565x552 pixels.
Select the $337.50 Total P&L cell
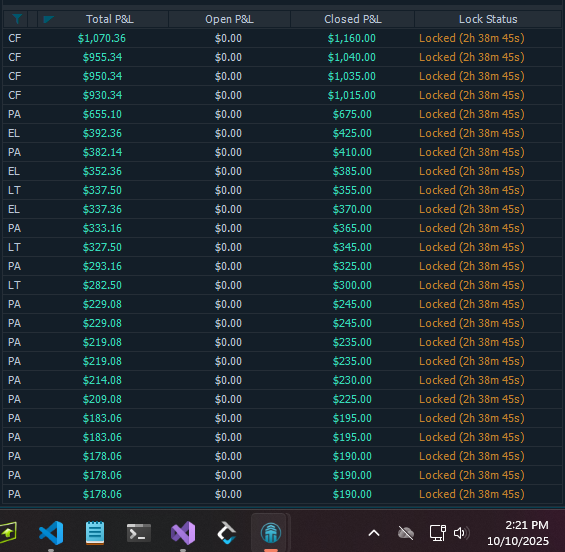point(102,190)
